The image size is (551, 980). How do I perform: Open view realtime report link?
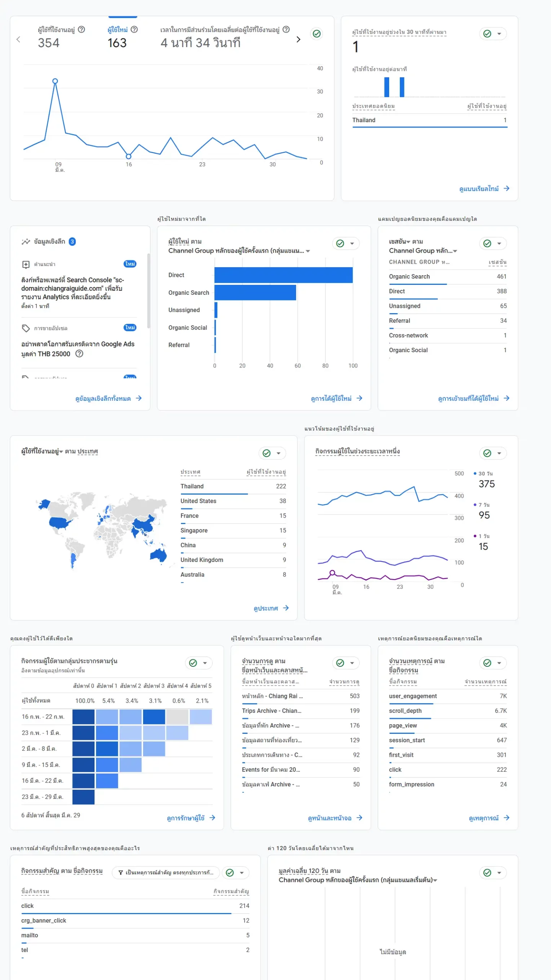click(484, 188)
